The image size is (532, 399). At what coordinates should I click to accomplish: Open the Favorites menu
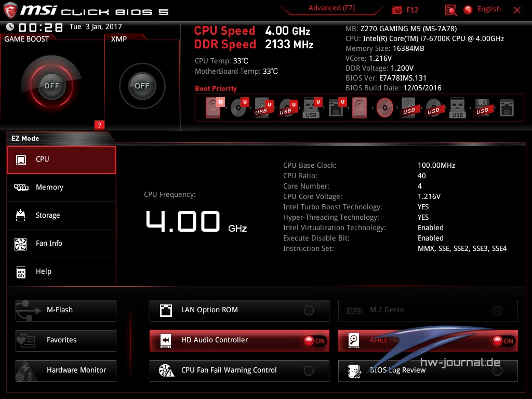pos(66,340)
